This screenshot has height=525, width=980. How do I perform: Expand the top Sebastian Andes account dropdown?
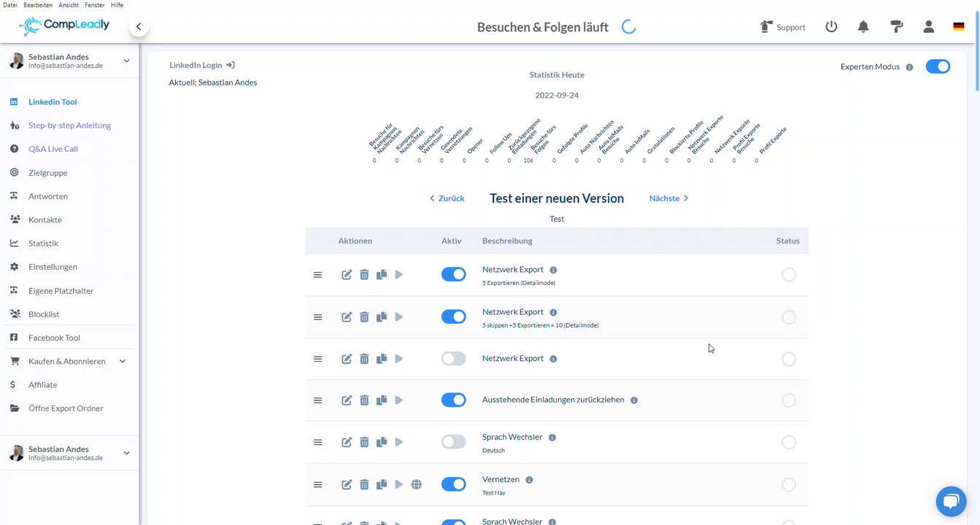point(126,61)
